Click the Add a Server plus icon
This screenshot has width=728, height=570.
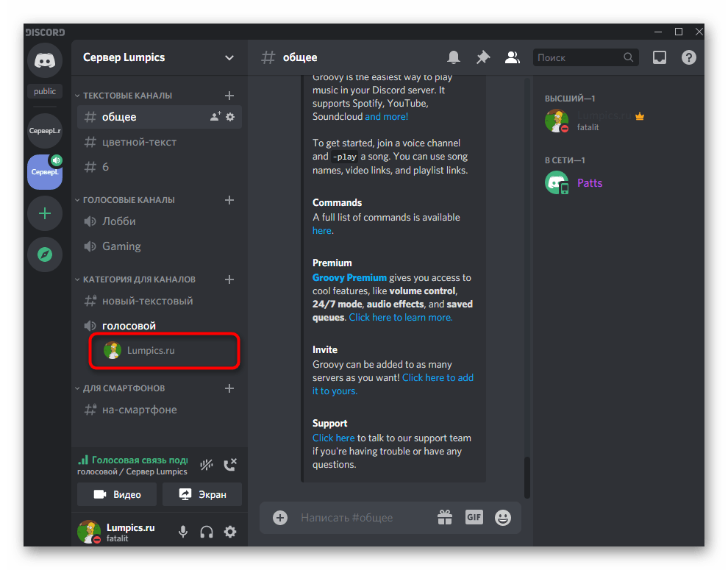45,213
